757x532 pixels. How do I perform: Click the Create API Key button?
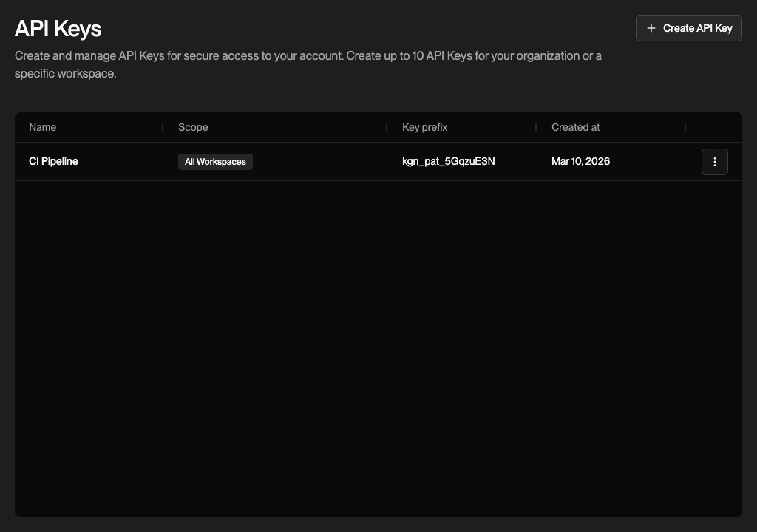tap(689, 28)
